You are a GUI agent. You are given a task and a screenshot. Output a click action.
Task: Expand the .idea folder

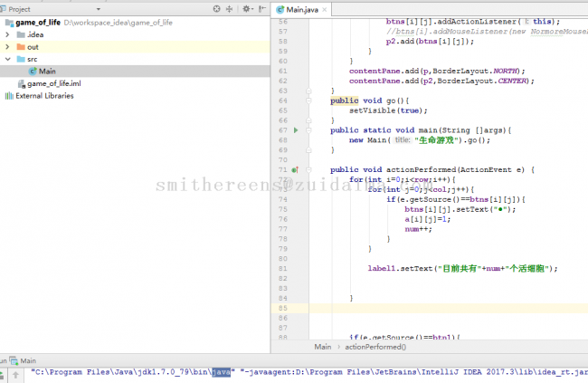pos(8,34)
